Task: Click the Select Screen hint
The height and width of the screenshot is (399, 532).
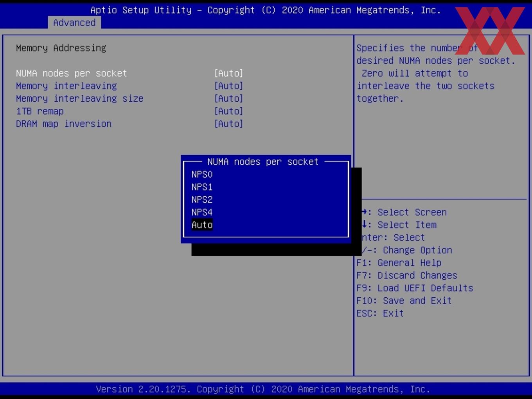Action: click(404, 212)
